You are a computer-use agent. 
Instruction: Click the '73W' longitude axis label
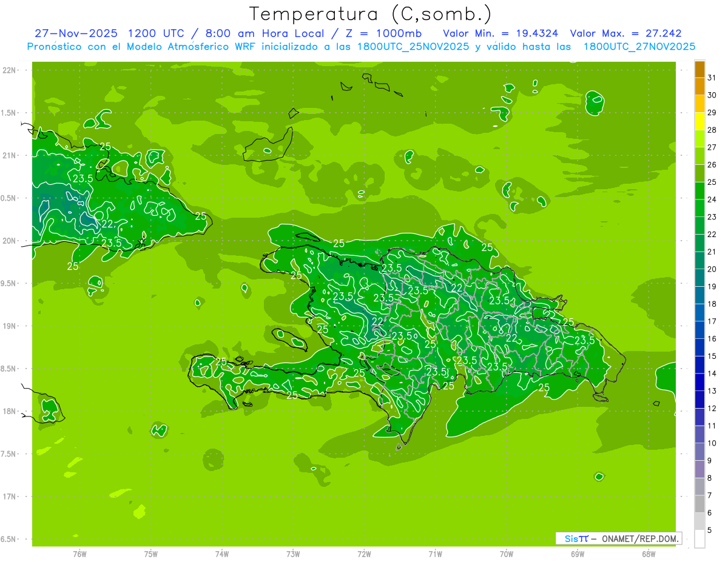pos(293,554)
